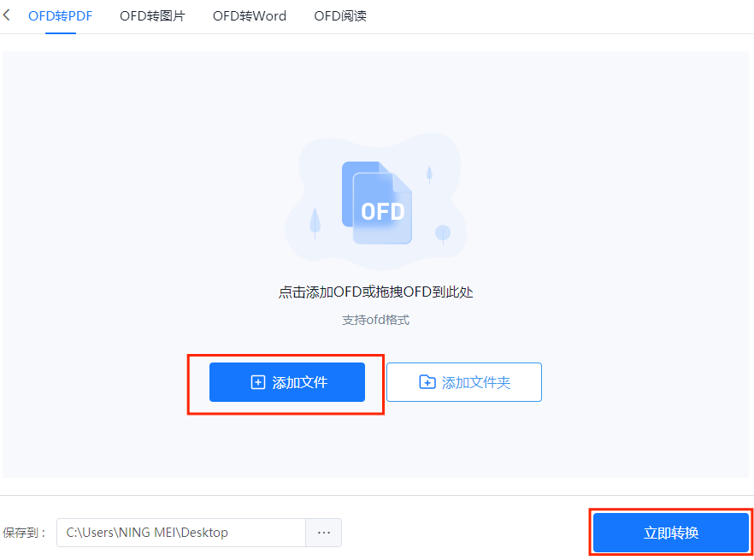Click the small leaf above the OFD illustration
Screen dimensions: 754x560
429,174
